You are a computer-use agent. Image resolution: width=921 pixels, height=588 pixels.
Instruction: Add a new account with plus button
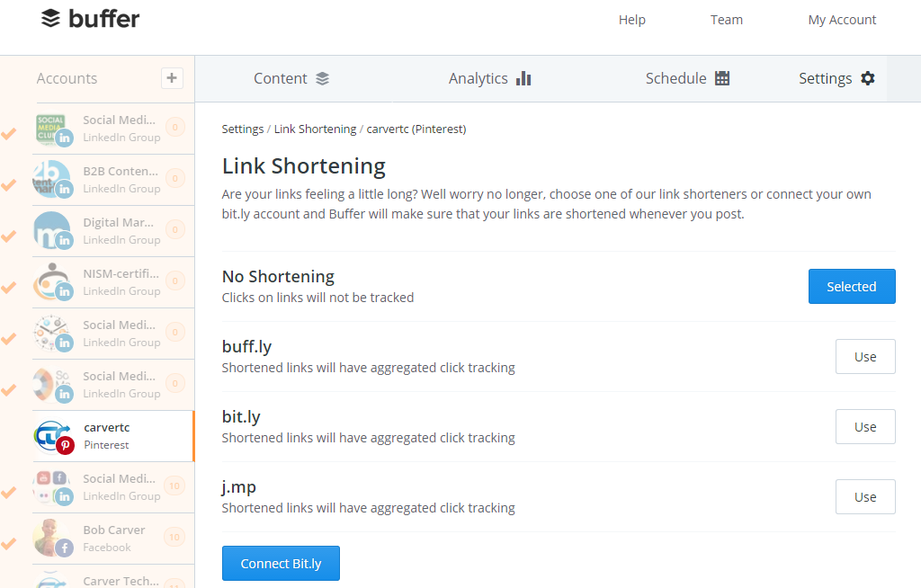(x=172, y=78)
